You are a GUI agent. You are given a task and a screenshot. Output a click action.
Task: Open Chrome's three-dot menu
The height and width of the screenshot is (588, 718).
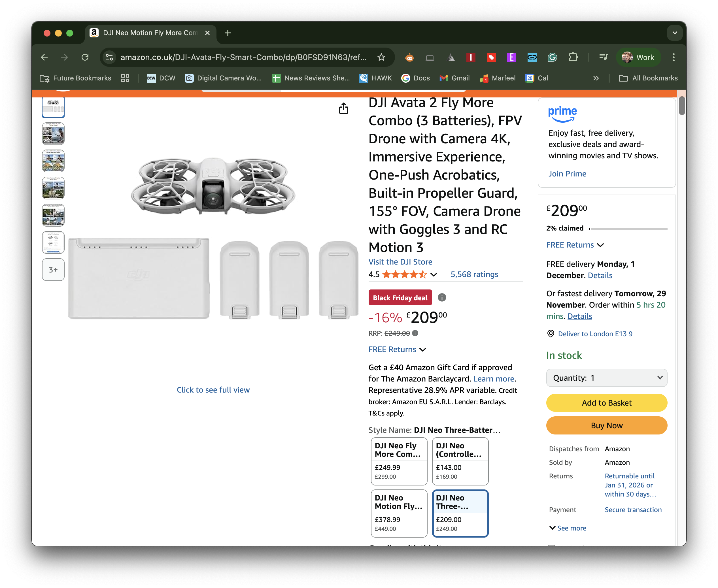tap(674, 57)
